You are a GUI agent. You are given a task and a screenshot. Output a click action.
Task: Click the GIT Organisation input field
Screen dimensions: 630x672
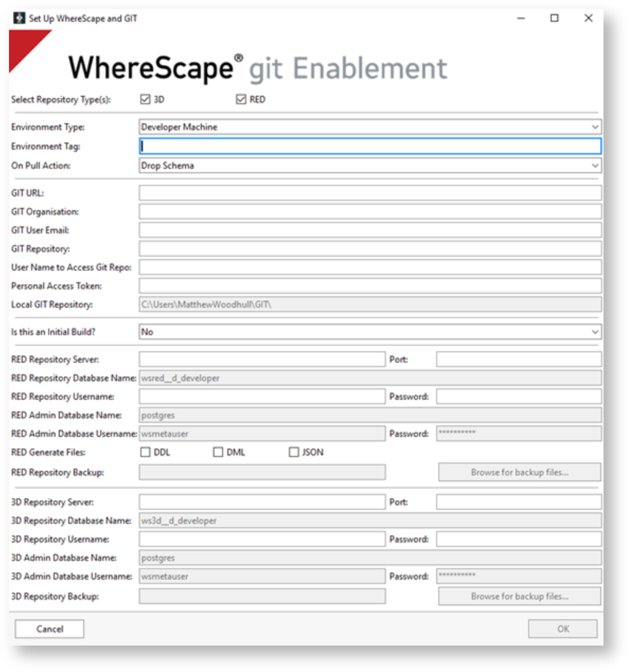(x=370, y=212)
